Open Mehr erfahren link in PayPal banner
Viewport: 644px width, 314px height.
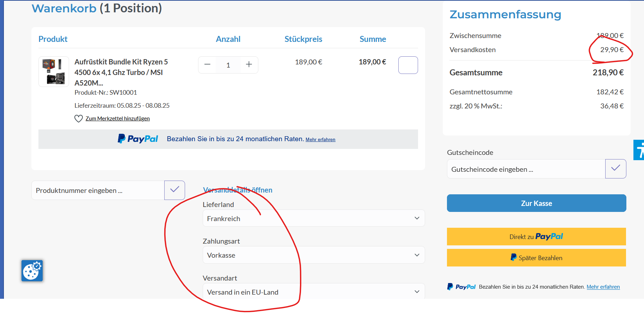(320, 140)
